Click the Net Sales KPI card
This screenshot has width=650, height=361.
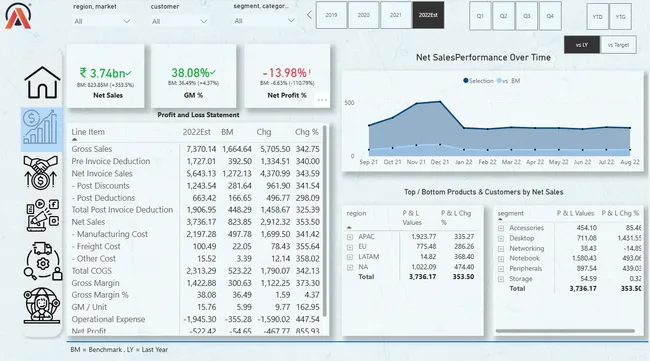tap(106, 76)
